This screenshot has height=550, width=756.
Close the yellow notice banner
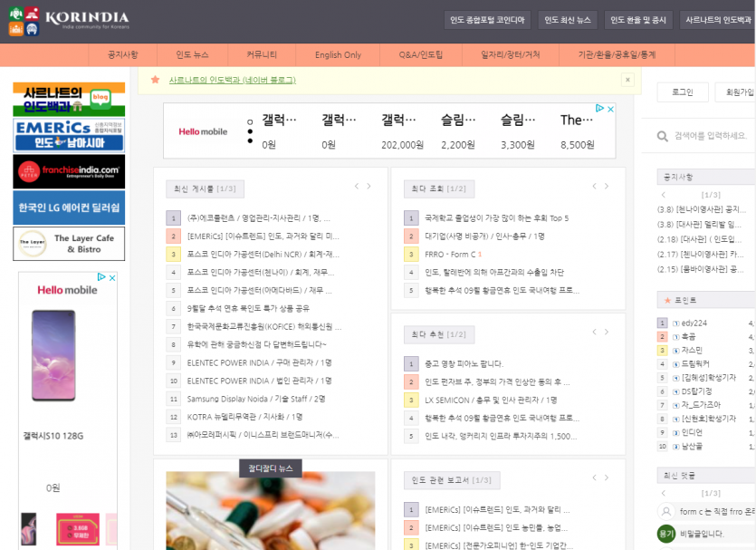pos(627,80)
